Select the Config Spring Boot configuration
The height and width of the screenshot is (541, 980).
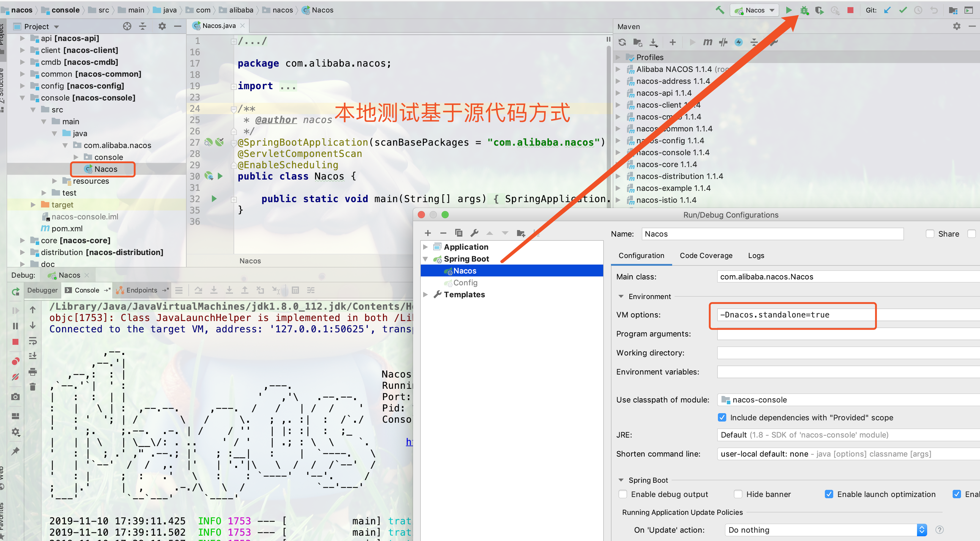pos(465,283)
